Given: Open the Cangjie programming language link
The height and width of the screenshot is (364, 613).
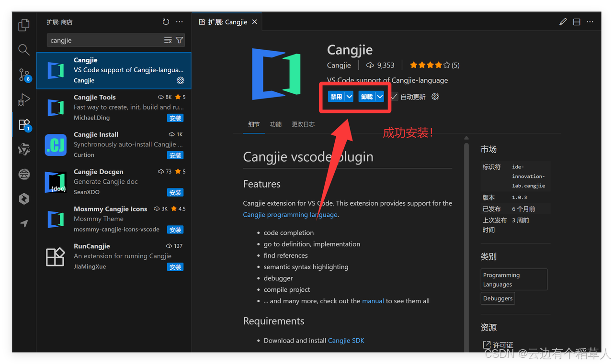Looking at the screenshot, I should pos(290,215).
